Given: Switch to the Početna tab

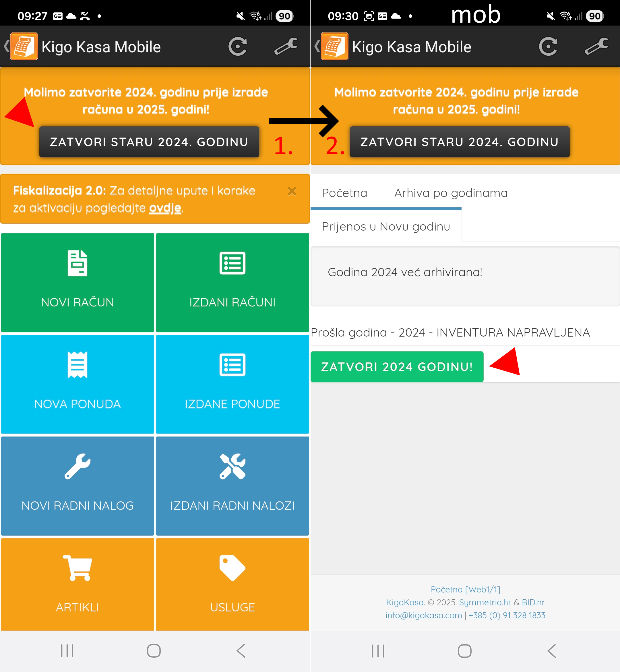Looking at the screenshot, I should point(344,193).
